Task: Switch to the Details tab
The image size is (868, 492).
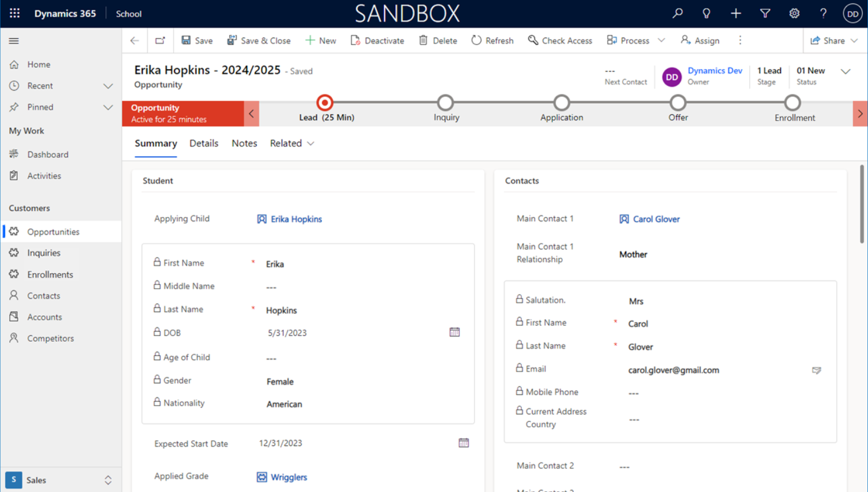Action: [204, 143]
